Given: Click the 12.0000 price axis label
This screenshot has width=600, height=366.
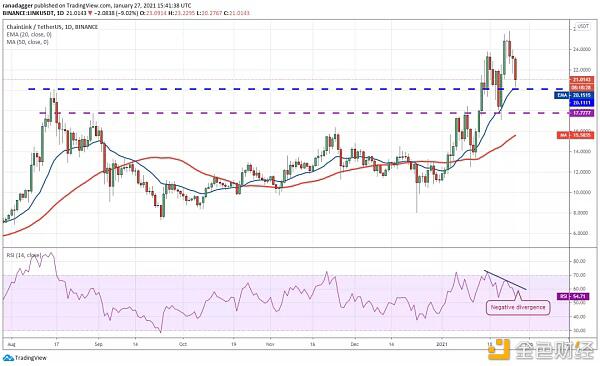Looking at the screenshot, I should coord(581,172).
